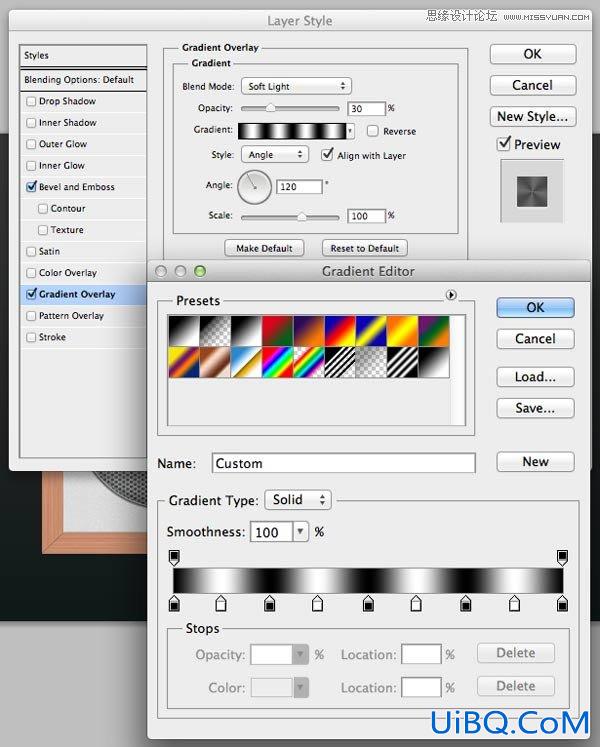Select the leftmost black color stop
Image resolution: width=600 pixels, height=747 pixels.
point(174,603)
